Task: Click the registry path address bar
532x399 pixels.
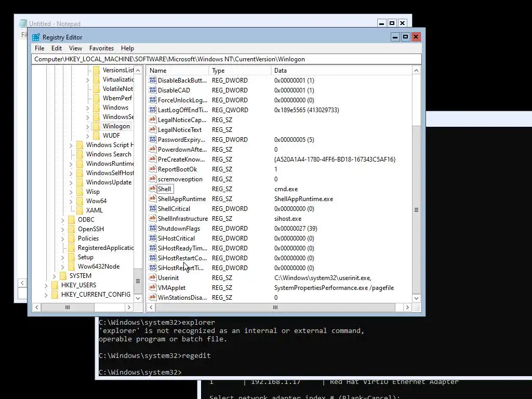Action: click(227, 59)
